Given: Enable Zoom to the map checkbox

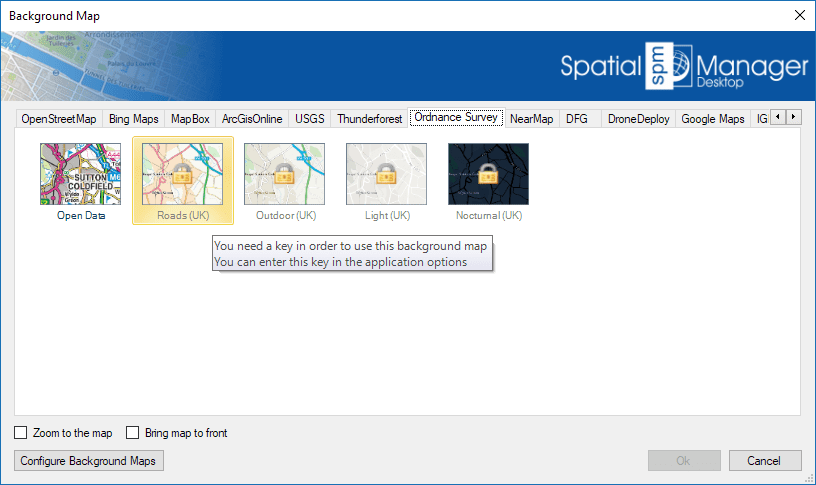Looking at the screenshot, I should click(x=21, y=433).
